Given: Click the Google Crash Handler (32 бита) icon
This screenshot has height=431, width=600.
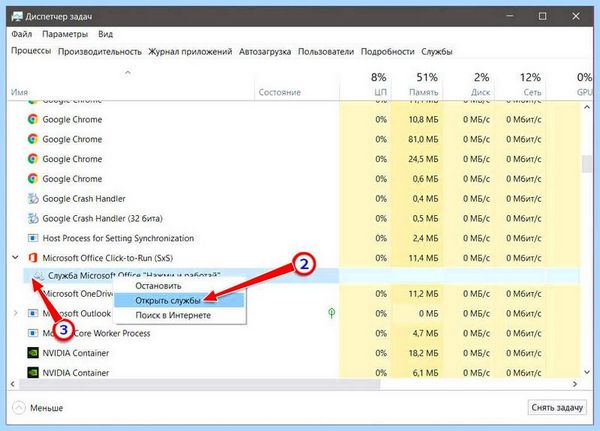Looking at the screenshot, I should tap(33, 219).
